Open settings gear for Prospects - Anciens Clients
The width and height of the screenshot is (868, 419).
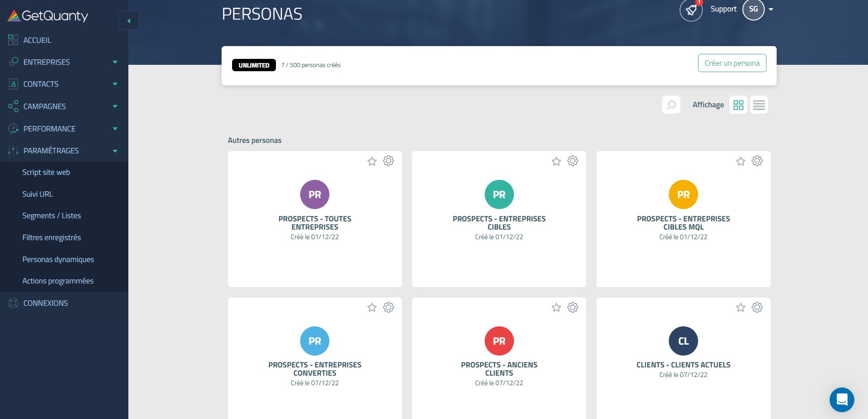572,307
